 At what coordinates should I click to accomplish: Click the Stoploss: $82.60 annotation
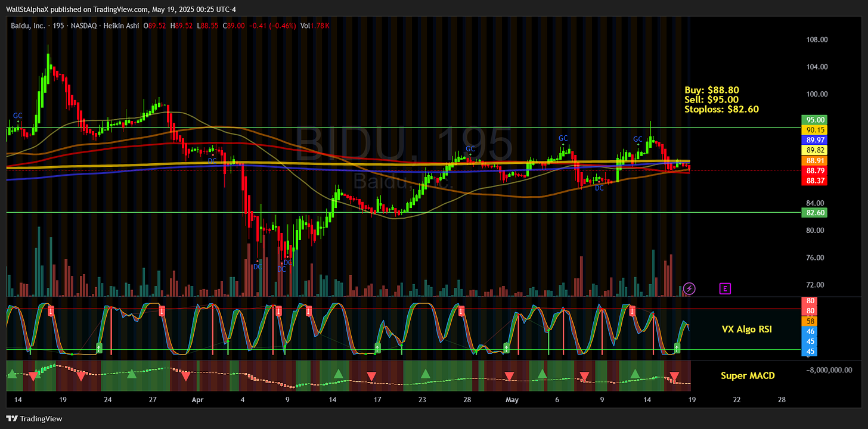(x=721, y=109)
